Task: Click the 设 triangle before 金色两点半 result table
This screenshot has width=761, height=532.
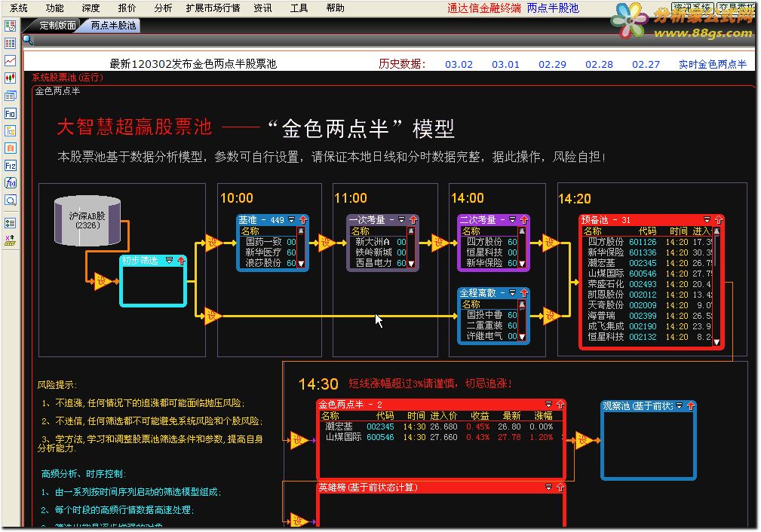Action: point(299,440)
